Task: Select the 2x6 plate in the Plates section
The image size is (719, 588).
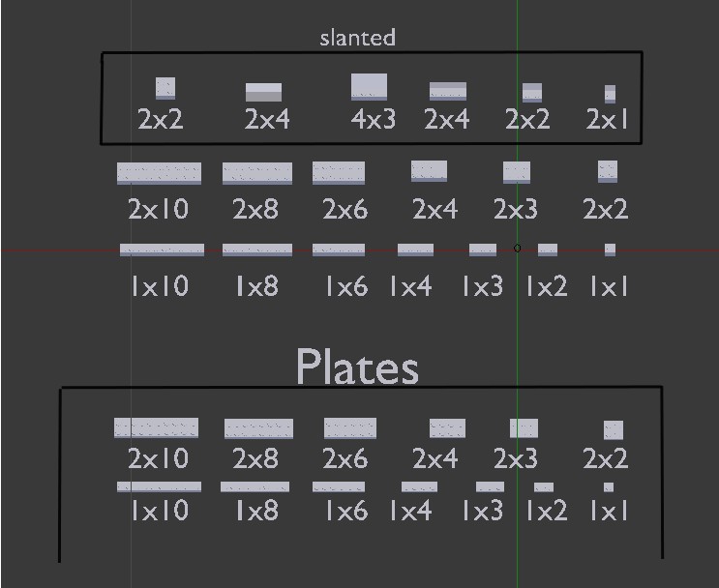Action: point(349,427)
